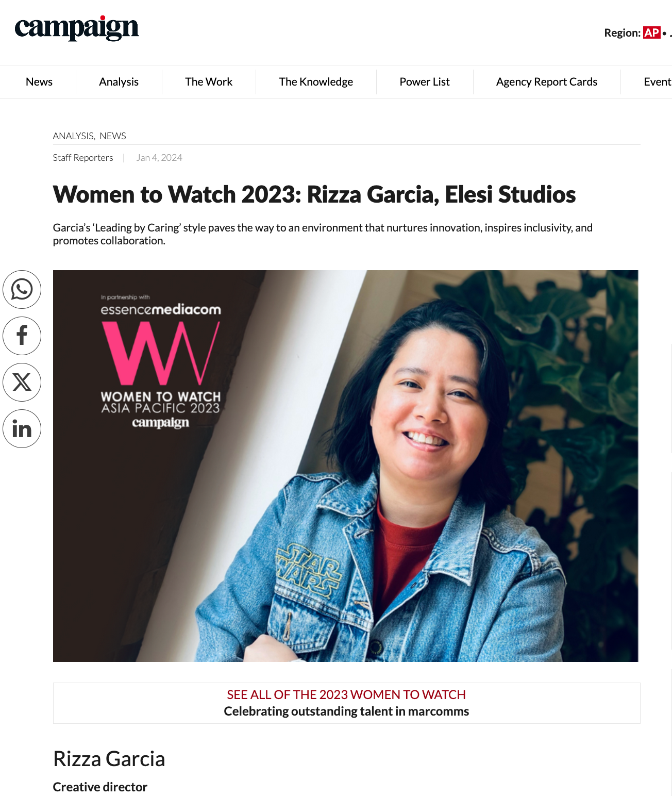
Task: Open Agency Report Cards section
Action: point(547,82)
